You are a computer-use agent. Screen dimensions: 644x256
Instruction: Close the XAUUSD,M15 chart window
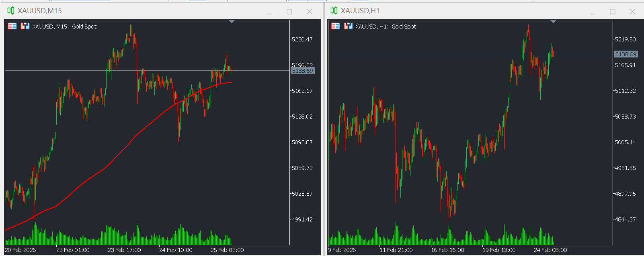point(310,12)
